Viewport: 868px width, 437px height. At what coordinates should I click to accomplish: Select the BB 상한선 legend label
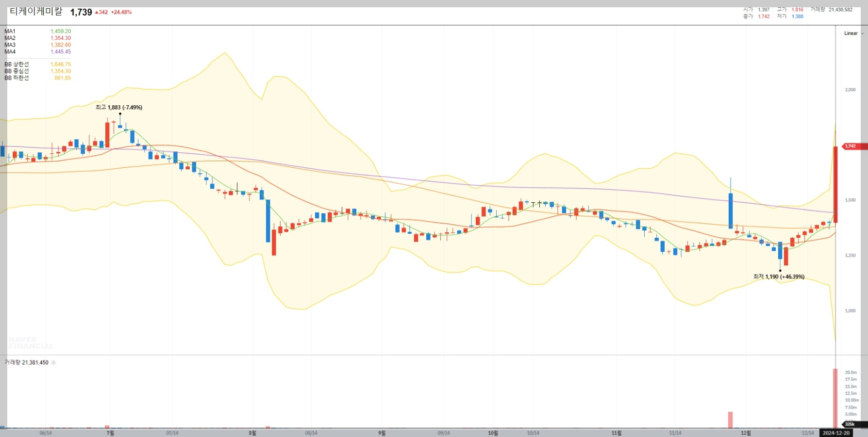(x=17, y=64)
